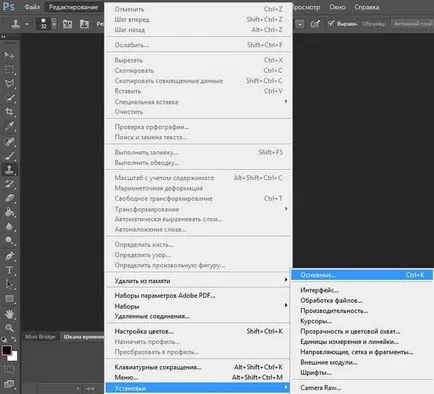Open Наборы параметров Adobe PDF…
The width and height of the screenshot is (434, 394).
pos(198,295)
